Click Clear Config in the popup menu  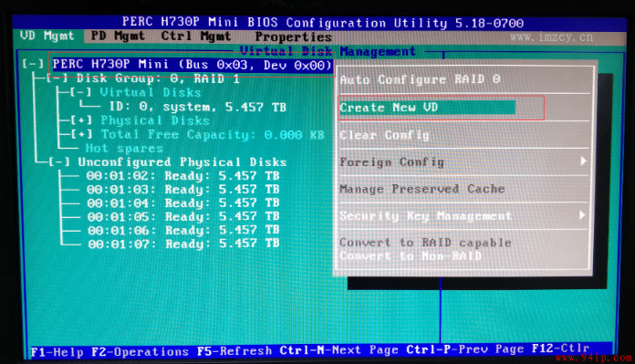pyautogui.click(x=384, y=135)
